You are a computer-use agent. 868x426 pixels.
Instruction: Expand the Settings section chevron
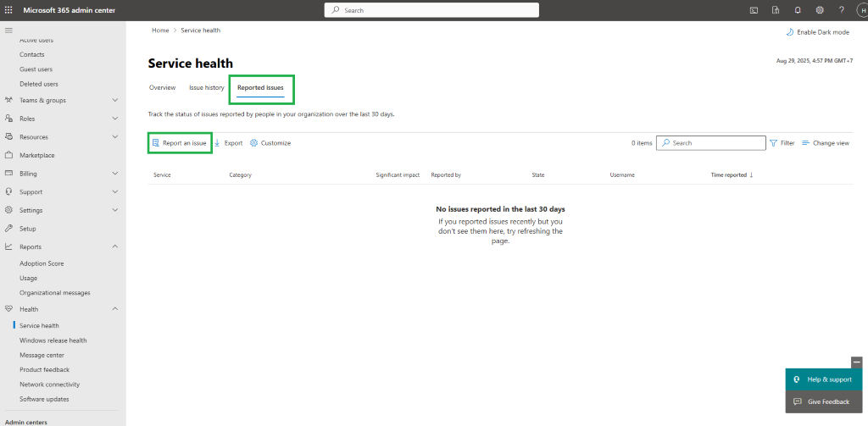tap(115, 210)
